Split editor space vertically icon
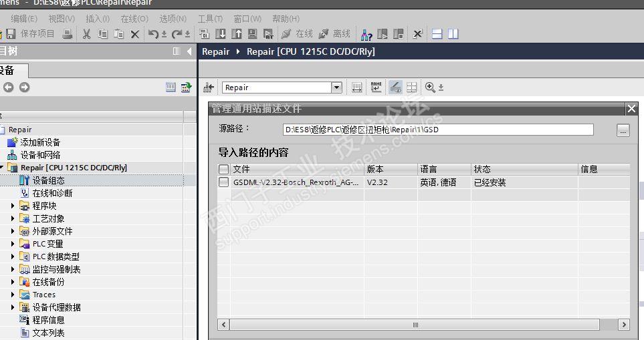This screenshot has height=340, width=644. click(x=453, y=34)
